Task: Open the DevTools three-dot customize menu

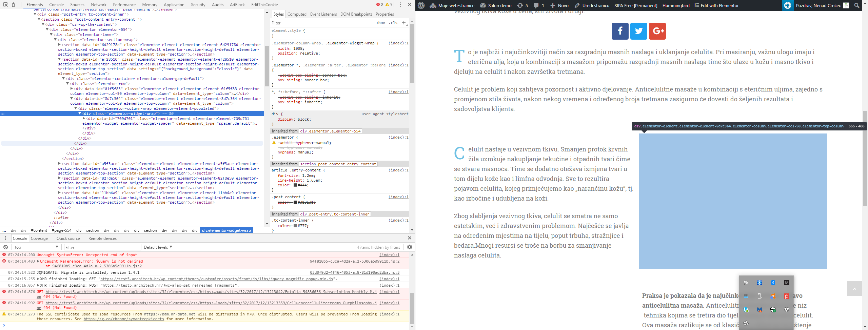Action: (x=400, y=4)
